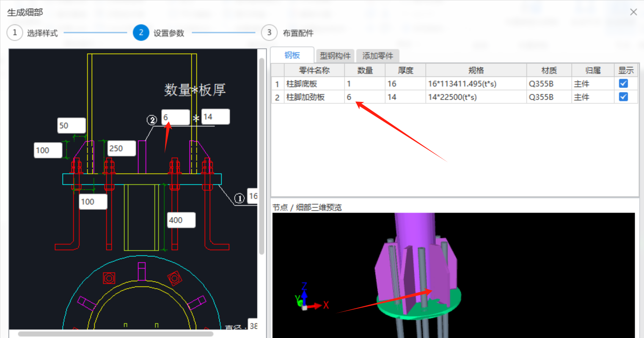The image size is (644, 338).
Task: Edit stiffener quantity field showing 6
Action: pyautogui.click(x=176, y=117)
